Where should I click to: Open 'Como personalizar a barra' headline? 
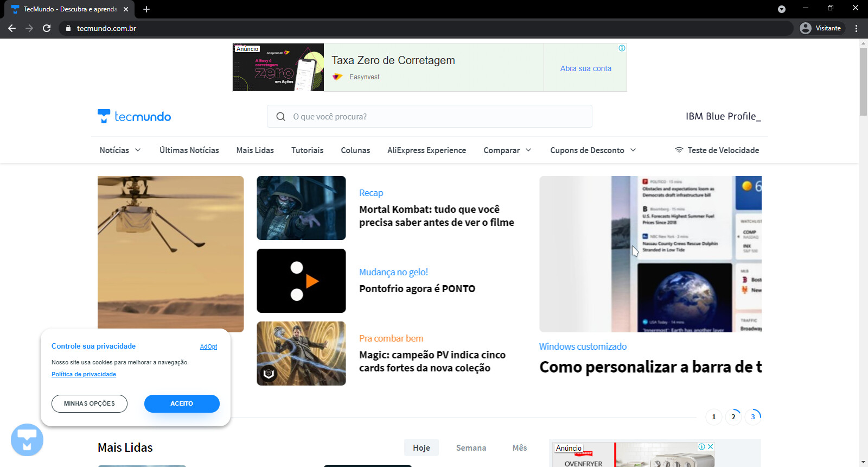click(x=650, y=367)
